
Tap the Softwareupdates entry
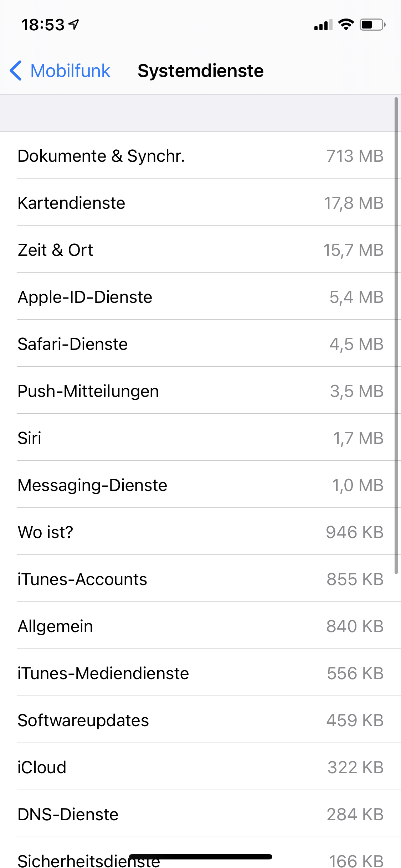pyautogui.click(x=200, y=720)
